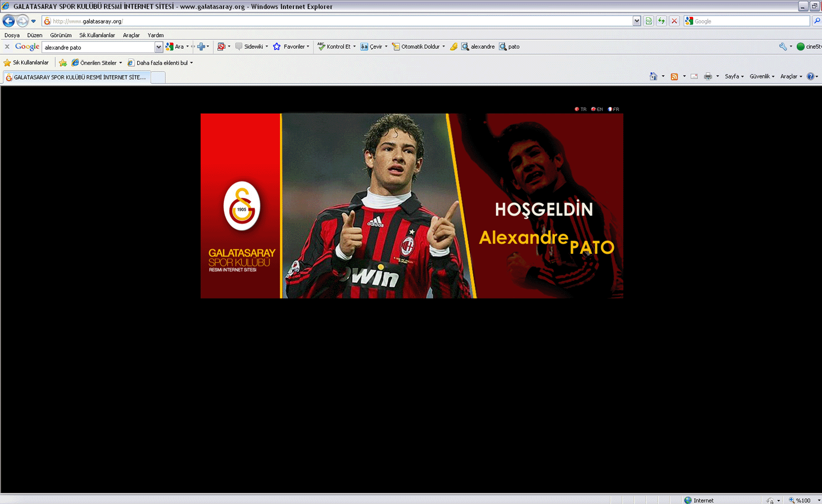Switch site language to FR
822x504 pixels.
[613, 110]
